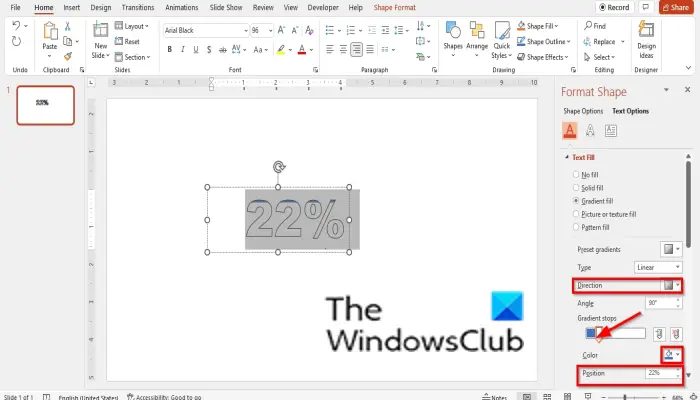The image size is (700, 400).
Task: Open the Section dropdown
Action: tap(132, 57)
